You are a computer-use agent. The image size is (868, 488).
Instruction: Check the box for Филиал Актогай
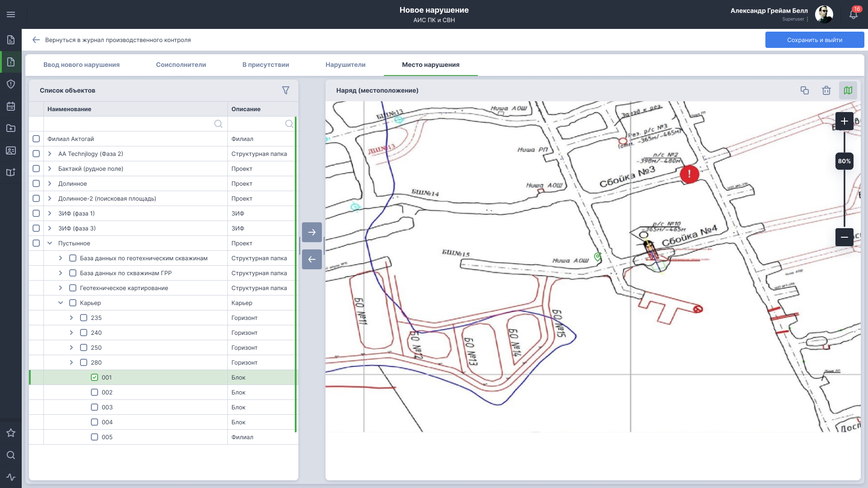(36, 139)
